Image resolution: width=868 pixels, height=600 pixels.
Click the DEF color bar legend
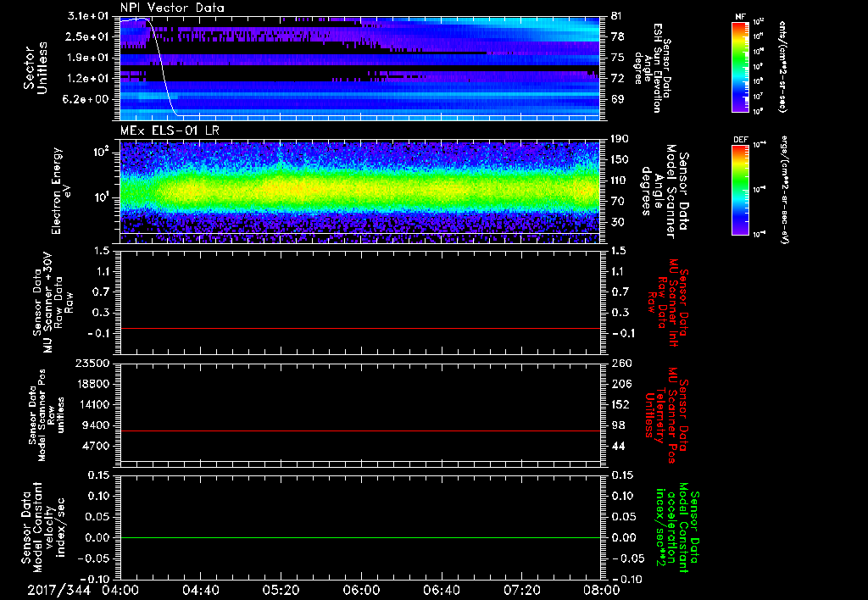click(740, 190)
